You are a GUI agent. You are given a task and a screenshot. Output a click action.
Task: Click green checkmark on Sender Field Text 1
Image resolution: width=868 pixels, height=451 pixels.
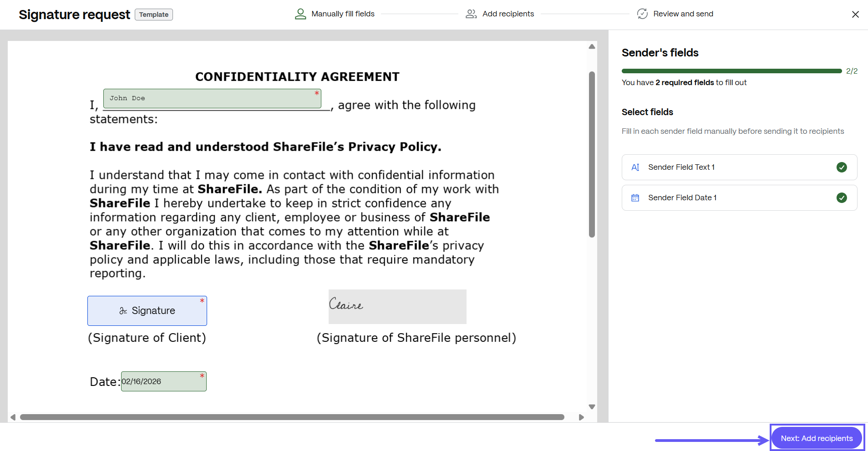842,167
